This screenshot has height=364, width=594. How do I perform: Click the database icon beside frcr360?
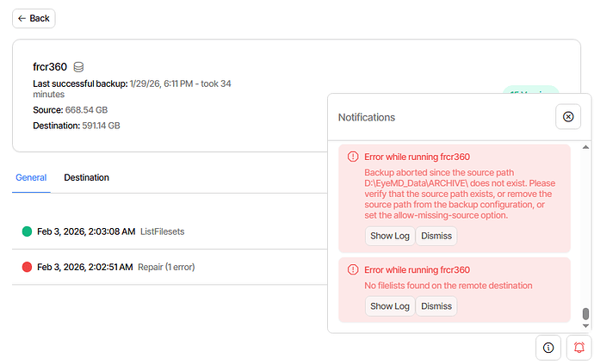78,67
